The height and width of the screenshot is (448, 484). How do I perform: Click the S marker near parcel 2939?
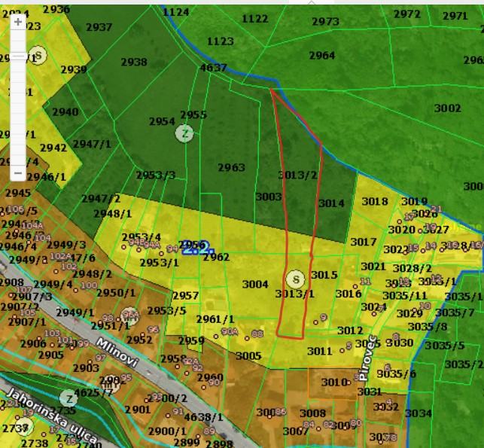pos(38,55)
